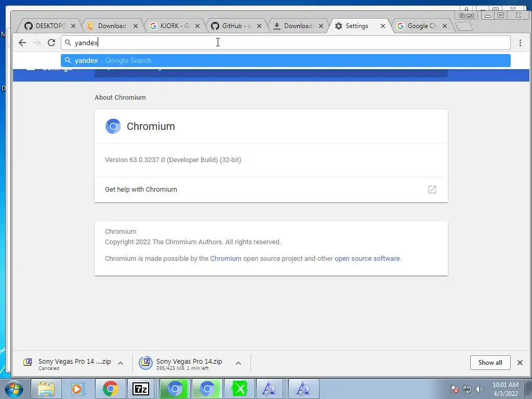Click the Version 63.0.3237.0 text
This screenshot has width=532, height=399.
173,160
